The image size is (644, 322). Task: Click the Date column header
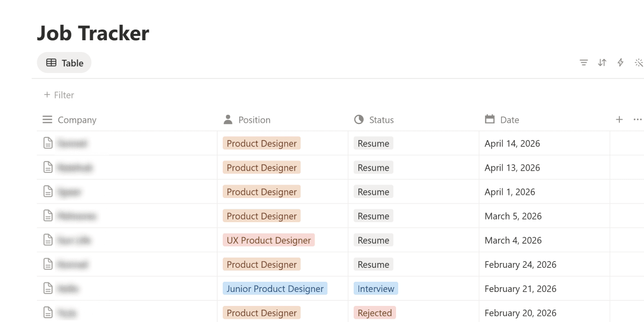(509, 120)
